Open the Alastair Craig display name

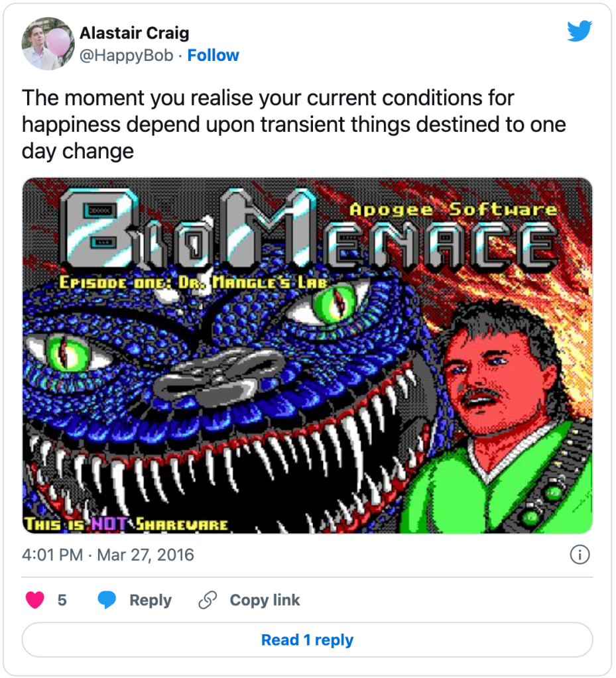tap(134, 33)
